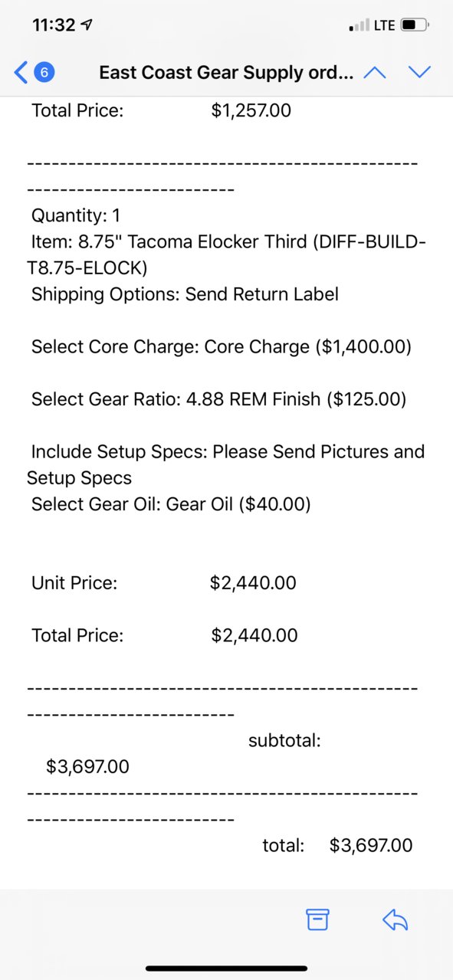Tap the $1,257.00 total price at top
This screenshot has width=453, height=980.
251,110
